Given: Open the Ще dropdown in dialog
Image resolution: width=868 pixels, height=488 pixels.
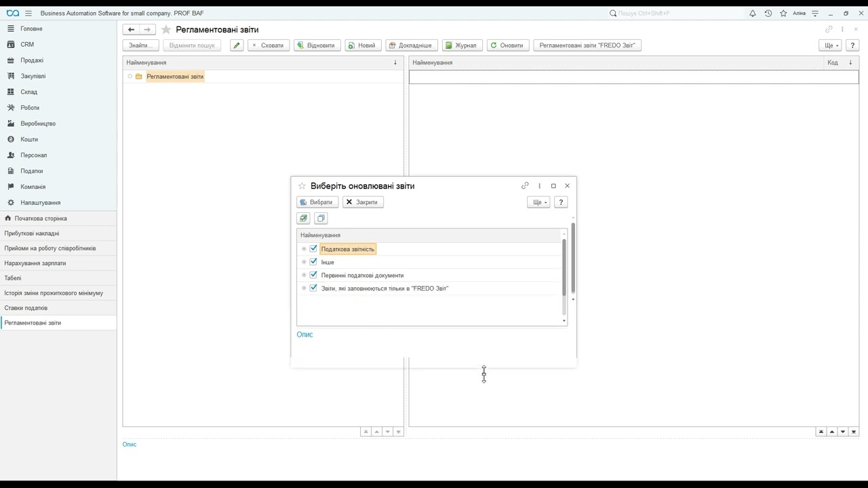Looking at the screenshot, I should click(x=538, y=202).
